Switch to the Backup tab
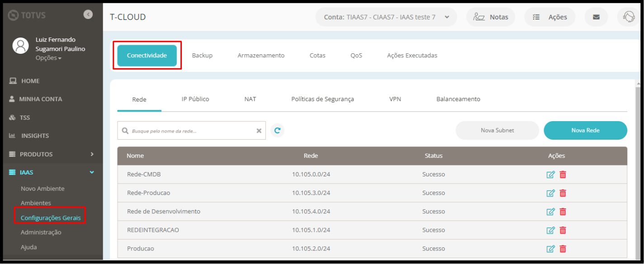 [202, 56]
